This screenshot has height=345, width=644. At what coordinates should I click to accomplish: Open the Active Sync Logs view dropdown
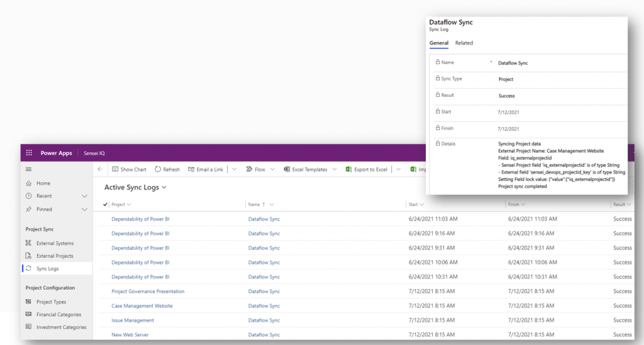(x=164, y=187)
